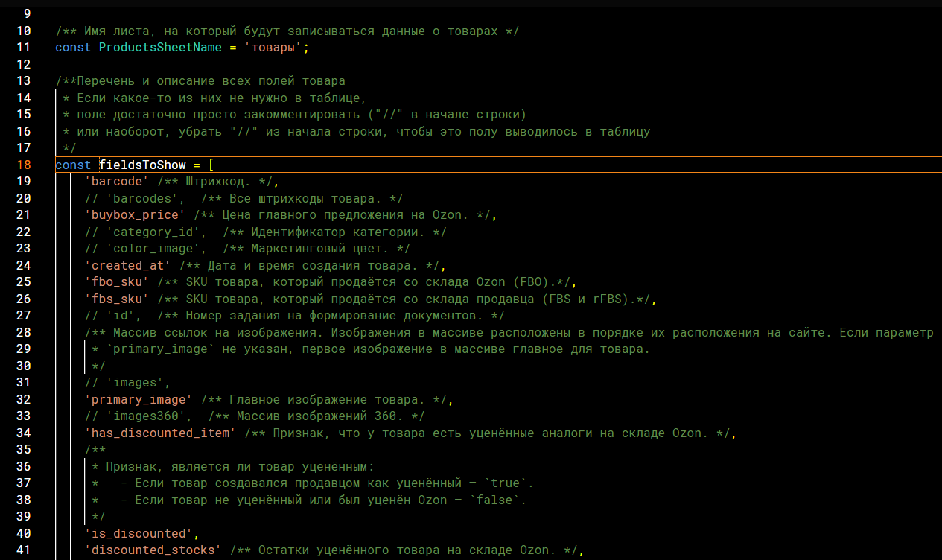Click the const keyword on line 18
The image size is (942, 560).
(x=74, y=165)
